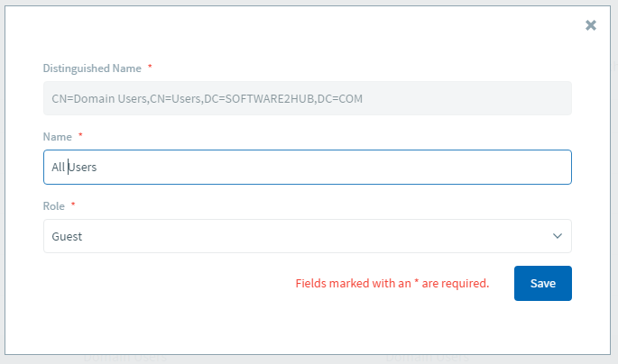Viewport: 618px width, 364px height.
Task: Click the empty space left of required notice
Action: [x=162, y=283]
